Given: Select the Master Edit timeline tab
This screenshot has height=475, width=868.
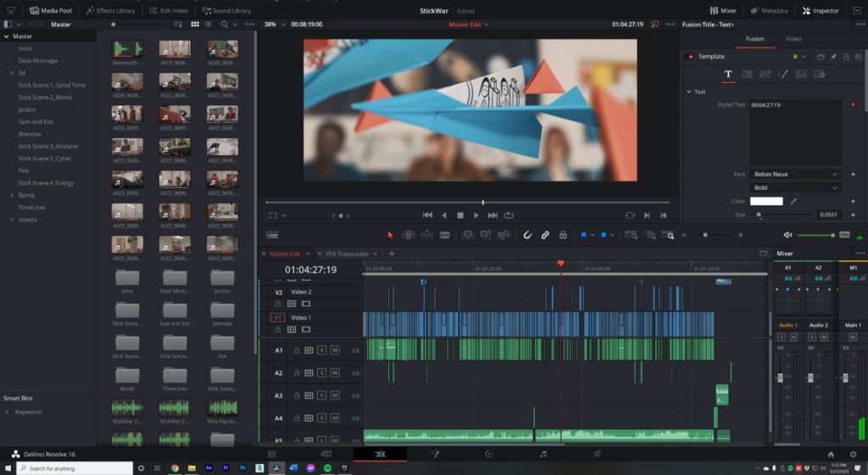Looking at the screenshot, I should coord(285,254).
